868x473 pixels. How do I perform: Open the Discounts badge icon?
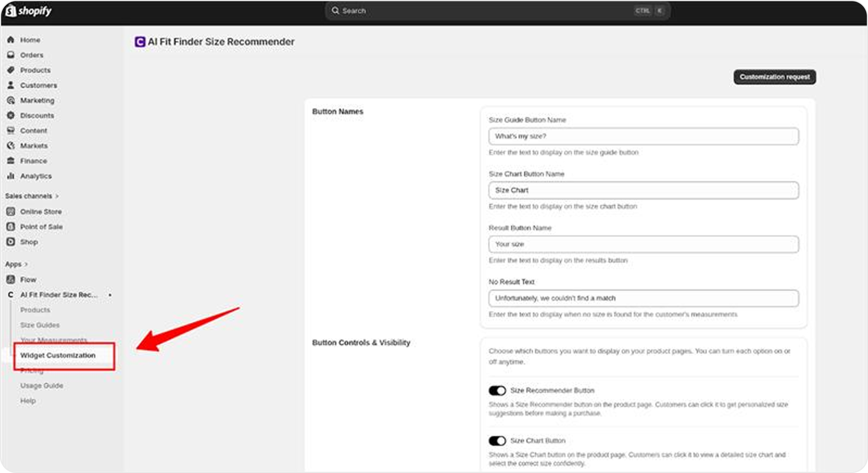click(11, 115)
